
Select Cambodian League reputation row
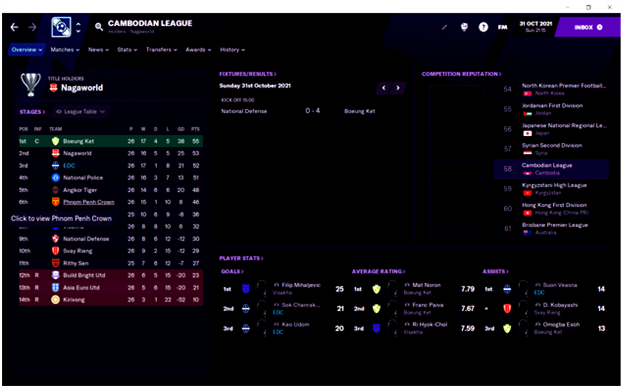click(551, 169)
